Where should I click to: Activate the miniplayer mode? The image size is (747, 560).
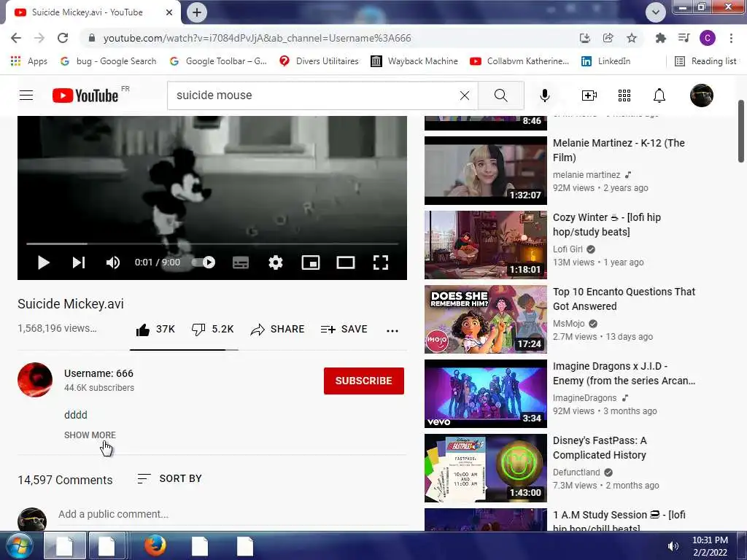(311, 262)
